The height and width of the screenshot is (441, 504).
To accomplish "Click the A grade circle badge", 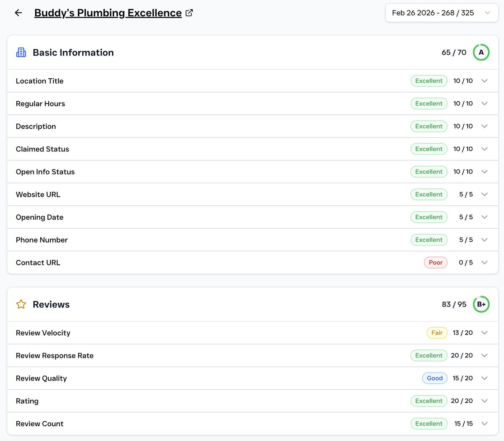I will click(x=481, y=53).
